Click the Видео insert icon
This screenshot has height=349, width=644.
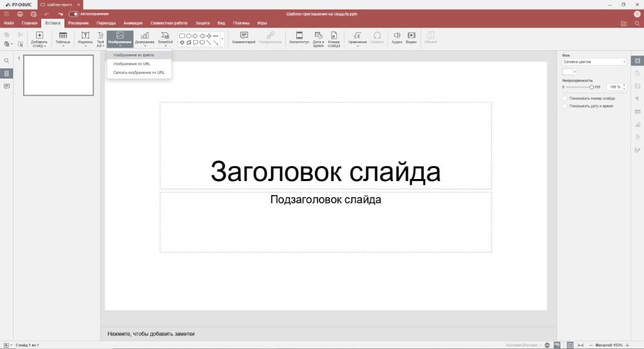pos(411,36)
